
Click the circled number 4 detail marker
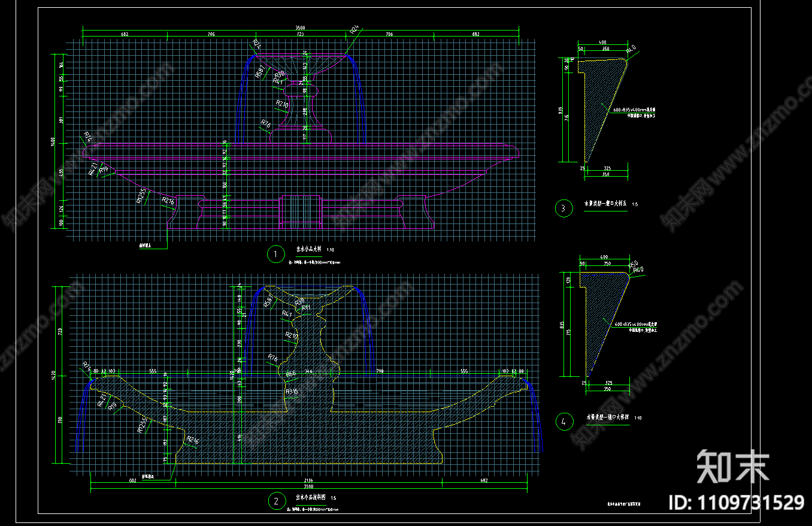coord(563,422)
